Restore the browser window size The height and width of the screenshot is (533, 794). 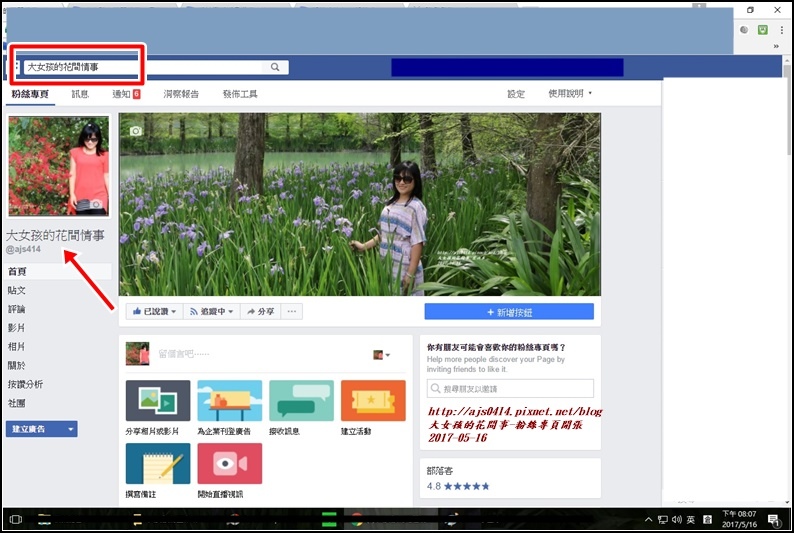750,10
